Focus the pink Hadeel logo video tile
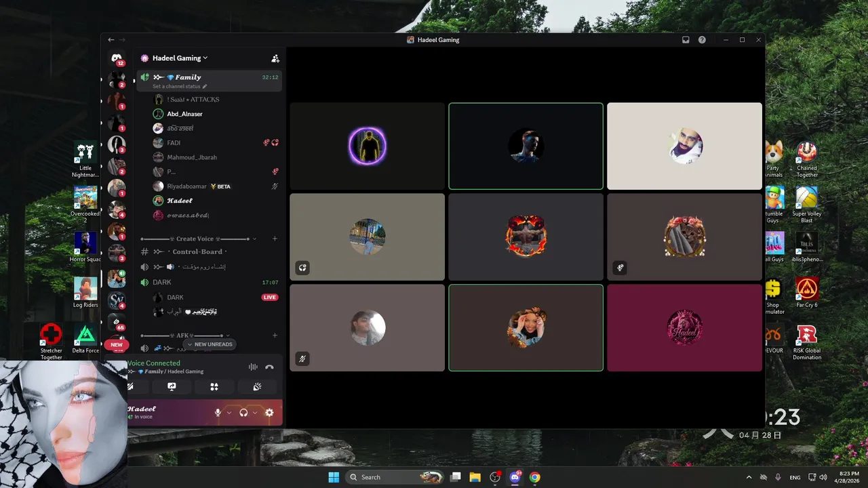This screenshot has width=868, height=488. 684,327
